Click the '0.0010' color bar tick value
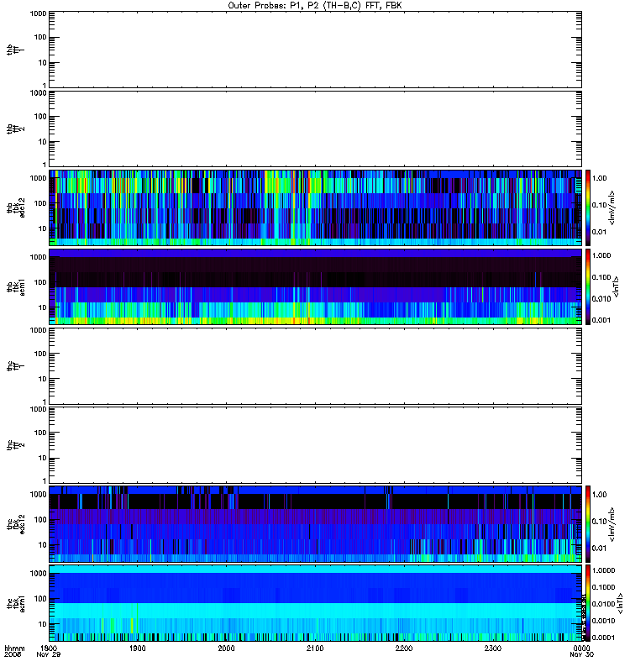Image resolution: width=630 pixels, height=672 pixels. coord(603,621)
